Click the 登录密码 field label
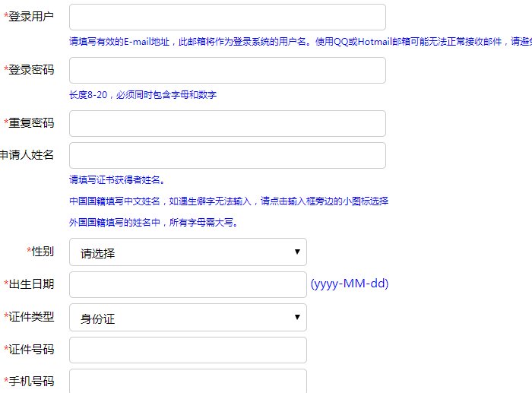The height and width of the screenshot is (393, 532). (29, 70)
